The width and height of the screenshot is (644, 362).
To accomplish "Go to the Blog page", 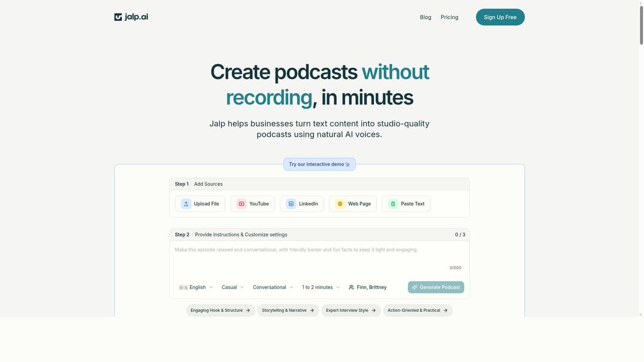I will tap(426, 17).
